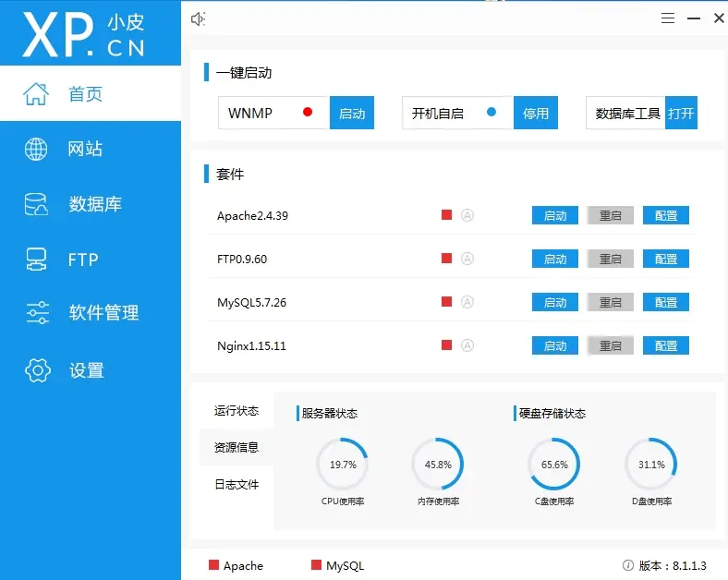Click the 开机自启 blue status dot
Viewport: 728px width, 580px height.
pos(491,112)
